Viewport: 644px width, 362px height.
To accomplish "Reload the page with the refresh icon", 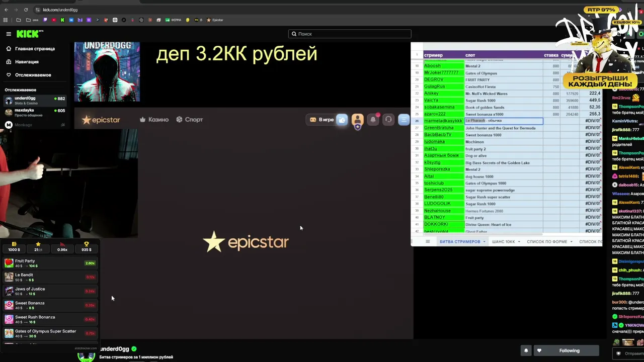I will [26, 10].
